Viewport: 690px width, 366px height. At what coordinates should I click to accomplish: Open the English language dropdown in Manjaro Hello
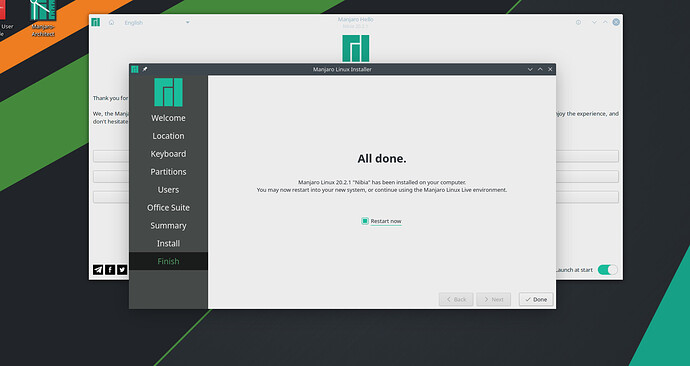click(x=157, y=22)
